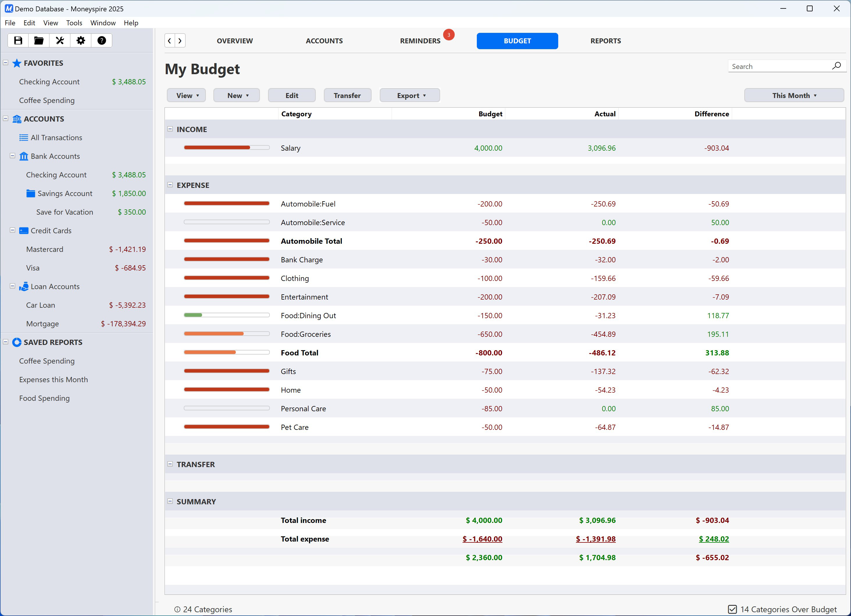The width and height of the screenshot is (851, 616).
Task: Open the View dropdown button
Action: [x=186, y=95]
